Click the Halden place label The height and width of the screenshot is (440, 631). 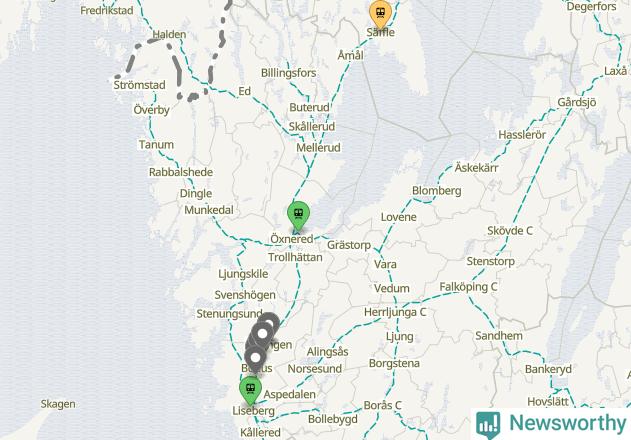(169, 35)
